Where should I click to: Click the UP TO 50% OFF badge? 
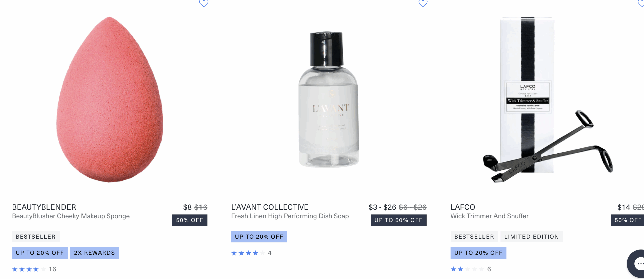[x=398, y=220]
